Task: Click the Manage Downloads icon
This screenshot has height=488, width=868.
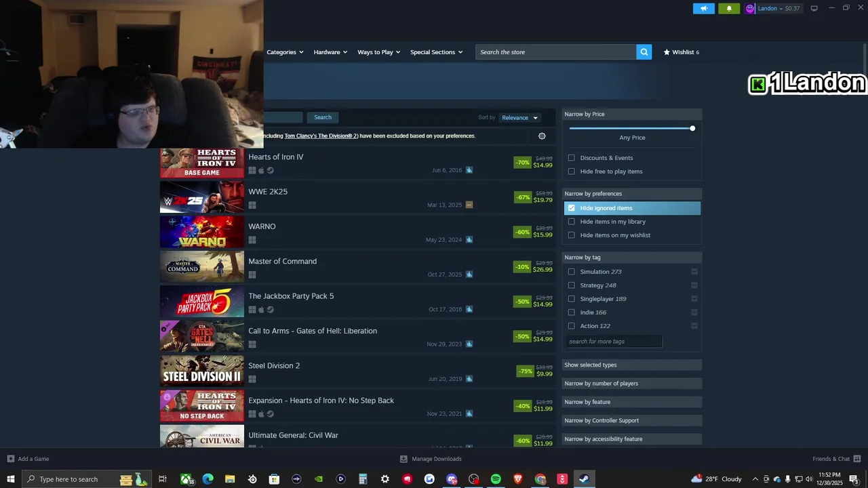Action: [403, 459]
